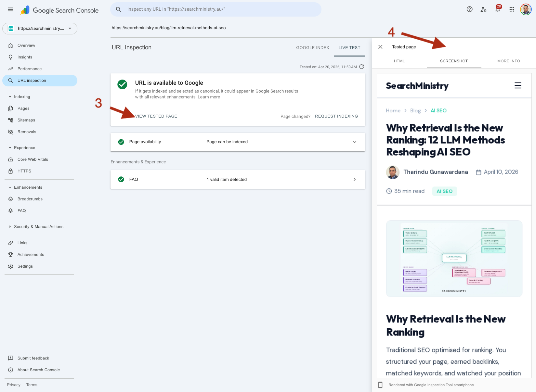
Task: Click the Core Web Vitals gauge icon
Action: coord(11,159)
